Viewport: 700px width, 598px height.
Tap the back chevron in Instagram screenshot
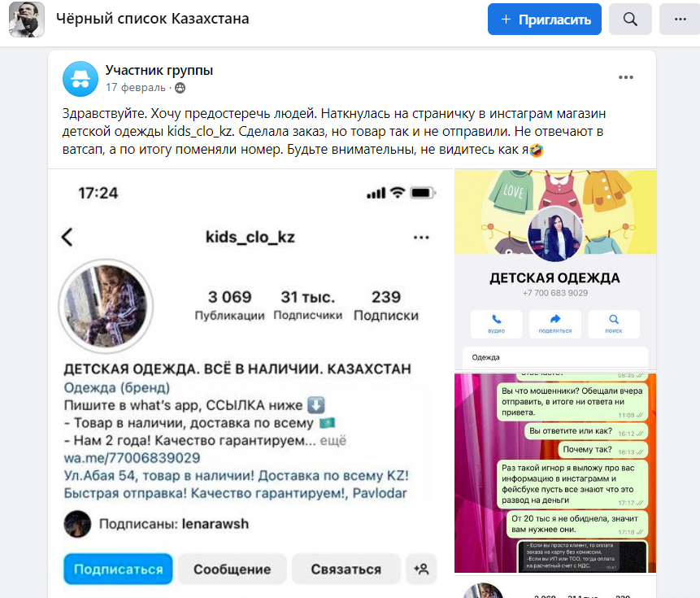pos(67,237)
